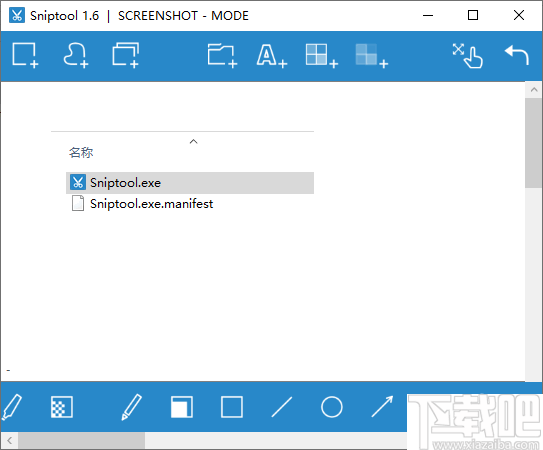The height and width of the screenshot is (450, 543).
Task: Select the highlighter marker tool
Action: point(11,407)
